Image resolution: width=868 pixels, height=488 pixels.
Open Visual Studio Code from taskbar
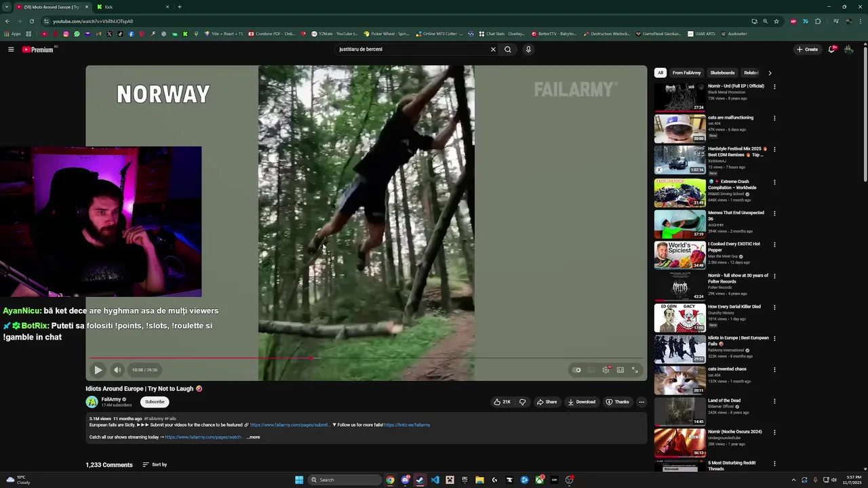[435, 480]
